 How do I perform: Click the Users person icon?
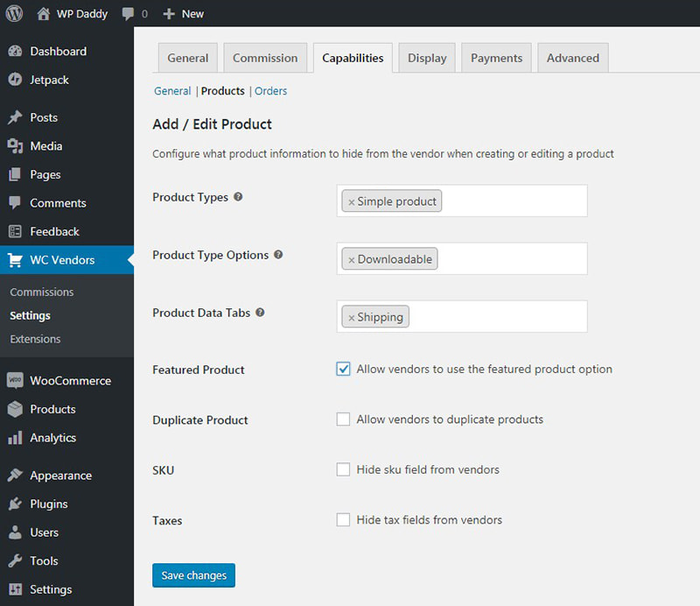click(15, 532)
